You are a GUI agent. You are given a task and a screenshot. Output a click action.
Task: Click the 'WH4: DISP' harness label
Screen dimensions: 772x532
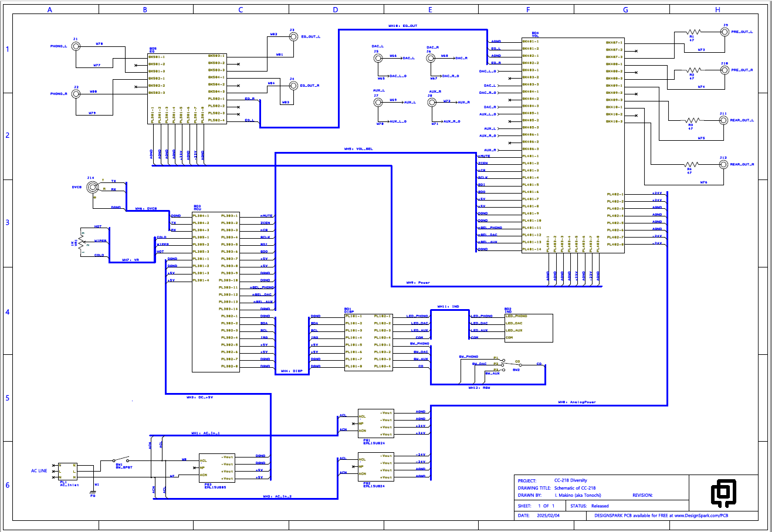click(x=291, y=371)
